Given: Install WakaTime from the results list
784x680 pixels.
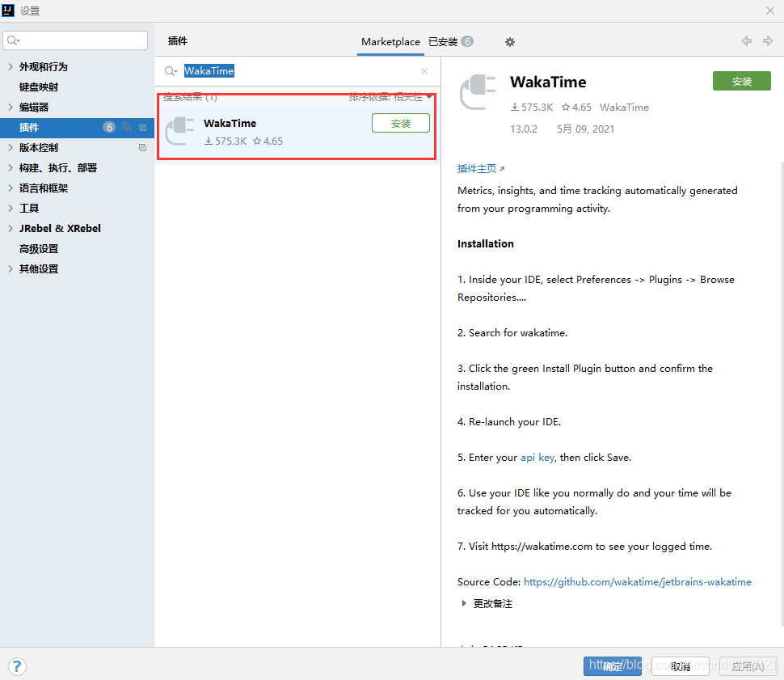Looking at the screenshot, I should [401, 123].
